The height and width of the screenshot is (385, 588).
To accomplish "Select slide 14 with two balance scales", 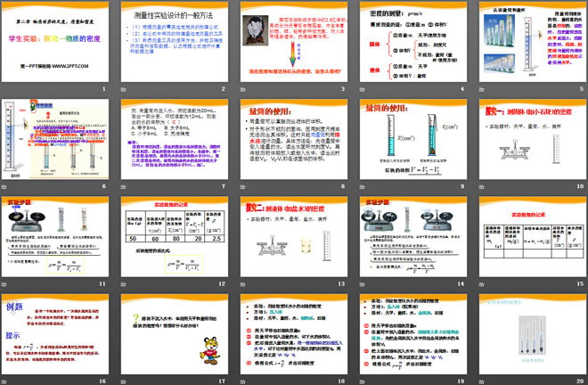I will pyautogui.click(x=413, y=236).
